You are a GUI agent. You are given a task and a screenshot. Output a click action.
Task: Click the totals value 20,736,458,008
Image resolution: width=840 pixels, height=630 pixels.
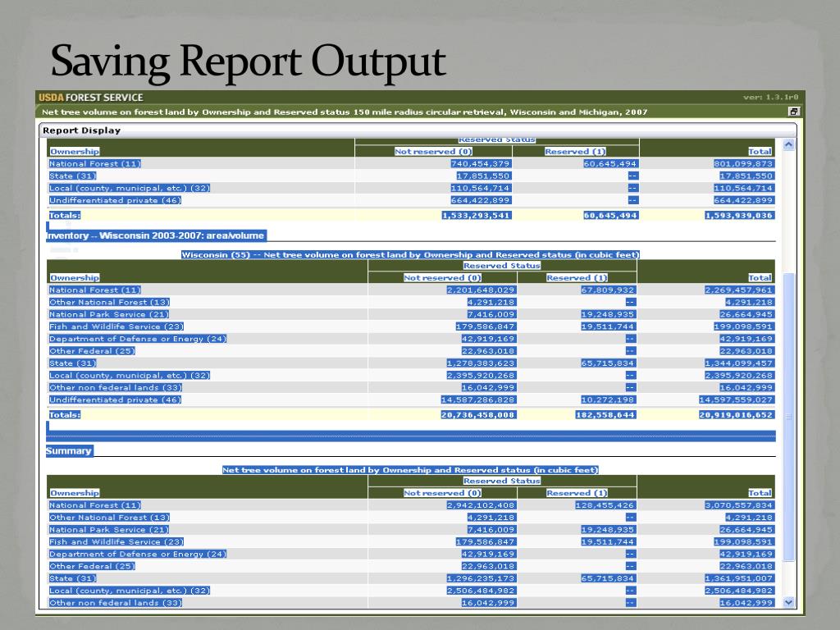click(478, 414)
